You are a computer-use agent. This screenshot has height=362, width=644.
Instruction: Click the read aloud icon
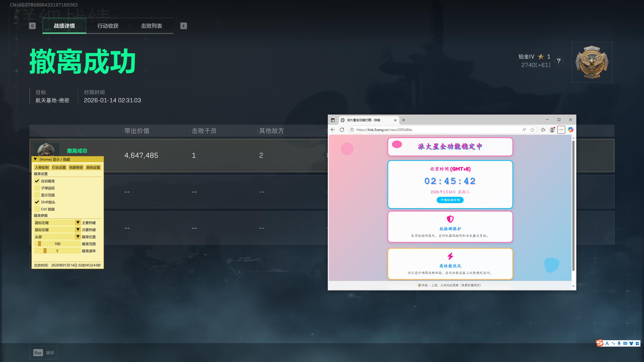524,130
